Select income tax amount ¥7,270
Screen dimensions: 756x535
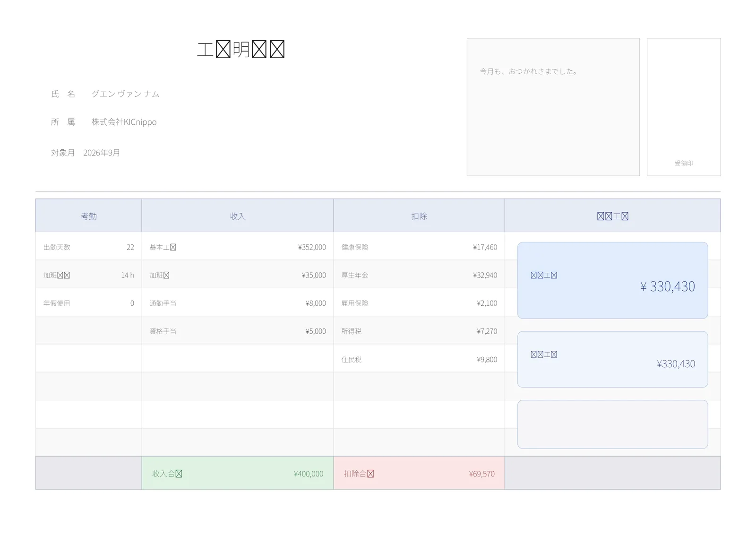click(x=487, y=331)
